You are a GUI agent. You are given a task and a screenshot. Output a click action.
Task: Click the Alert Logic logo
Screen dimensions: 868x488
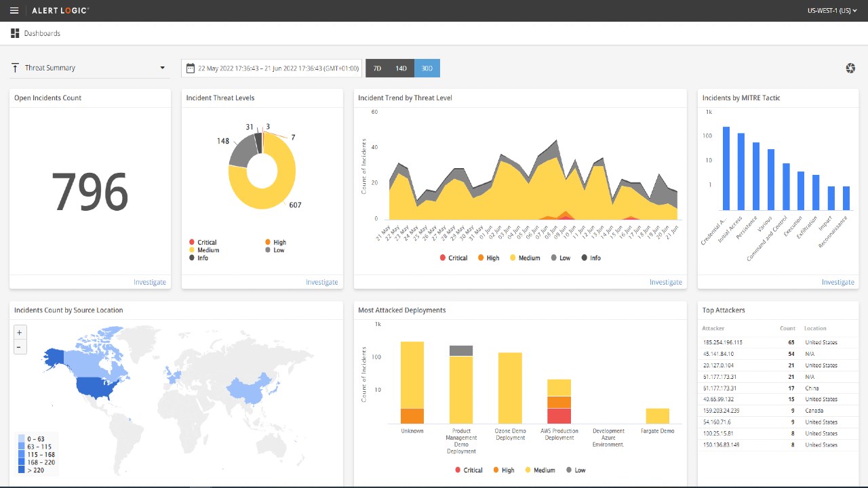click(x=60, y=11)
